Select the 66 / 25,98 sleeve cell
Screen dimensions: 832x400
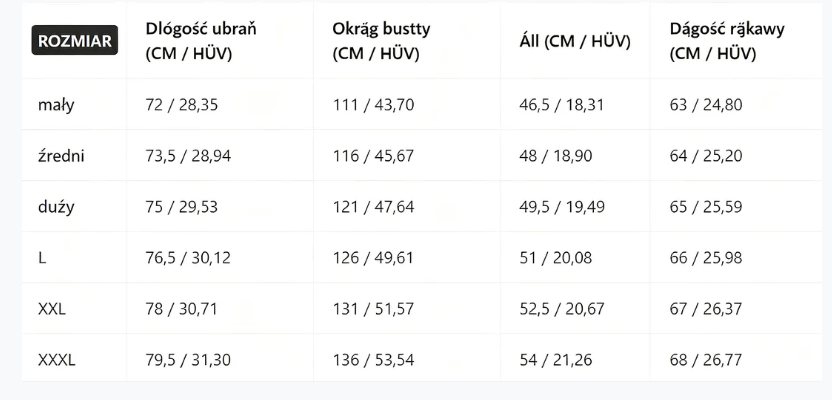(x=706, y=258)
